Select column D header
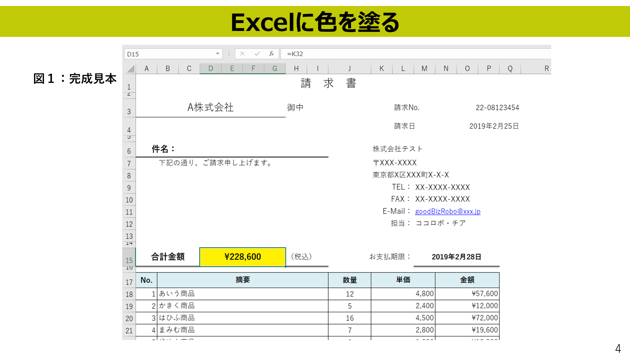Viewport: 630px width, 364px height. coord(211,69)
